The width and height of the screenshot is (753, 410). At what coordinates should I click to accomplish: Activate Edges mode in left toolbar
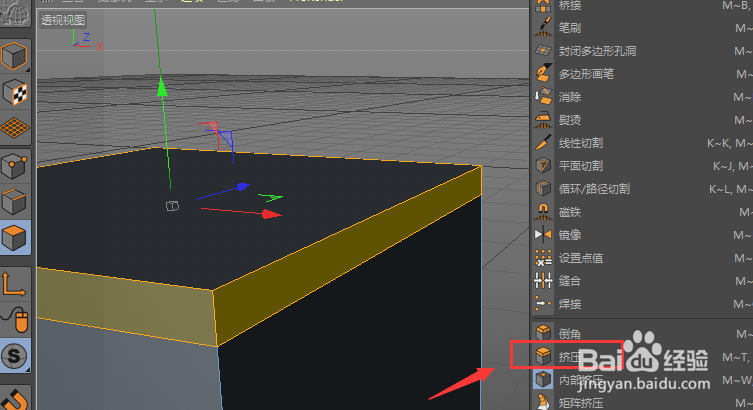click(x=14, y=201)
